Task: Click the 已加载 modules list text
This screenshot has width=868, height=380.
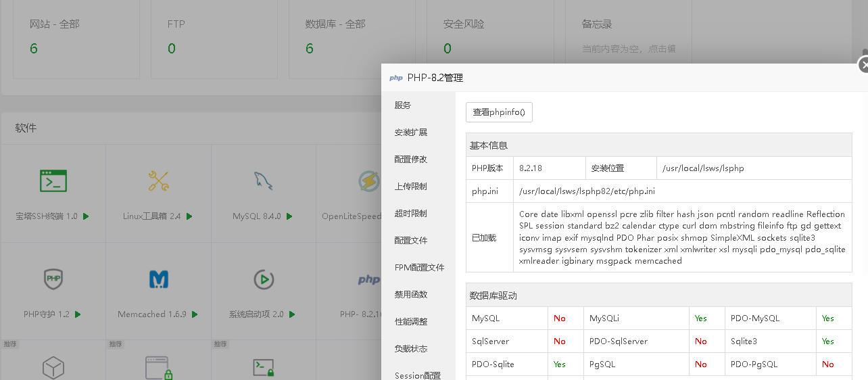Action: (x=682, y=237)
